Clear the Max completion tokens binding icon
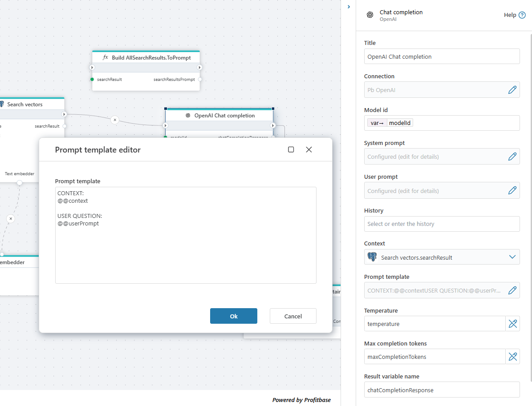This screenshot has width=532, height=406. [x=512, y=357]
